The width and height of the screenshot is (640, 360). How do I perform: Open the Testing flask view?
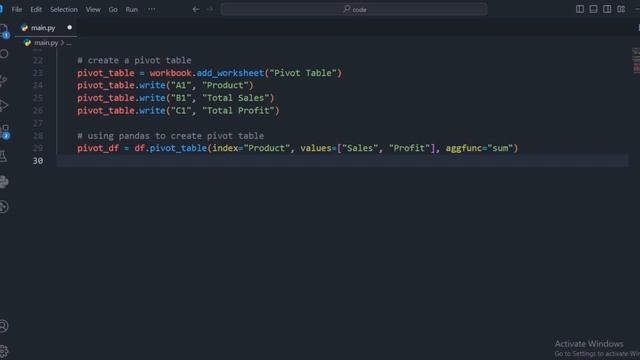4,156
